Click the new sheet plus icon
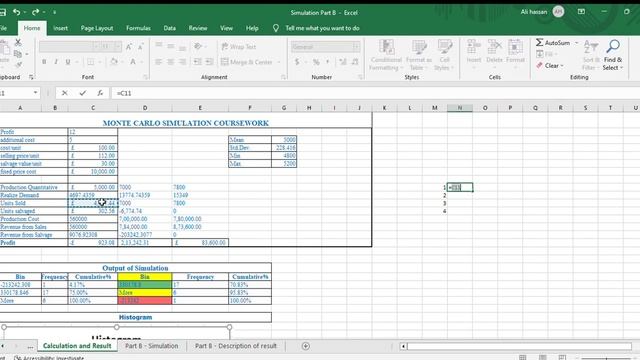The height and width of the screenshot is (360, 640). (306, 346)
